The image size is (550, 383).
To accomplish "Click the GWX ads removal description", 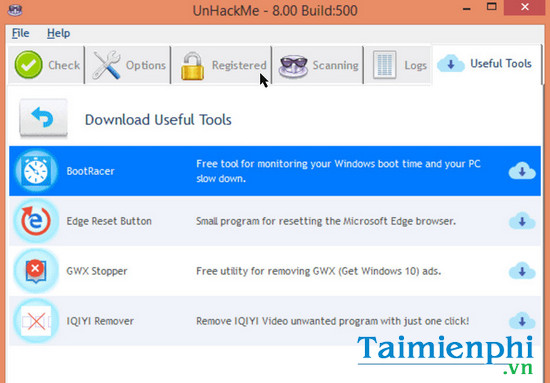I will click(x=318, y=271).
